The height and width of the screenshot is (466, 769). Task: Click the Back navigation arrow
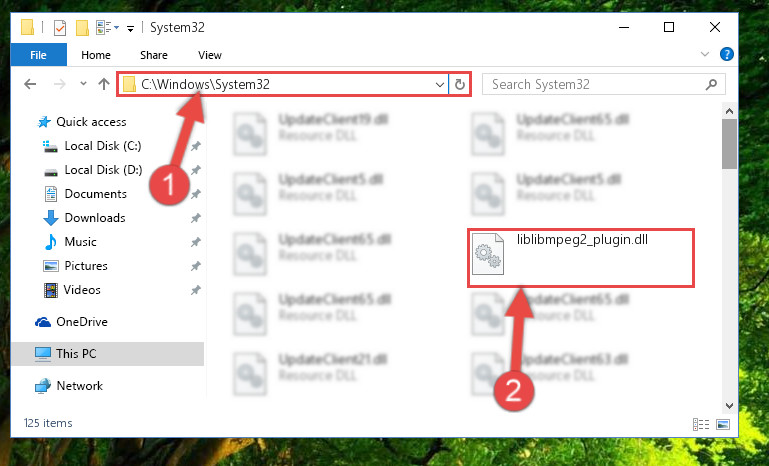(x=30, y=84)
